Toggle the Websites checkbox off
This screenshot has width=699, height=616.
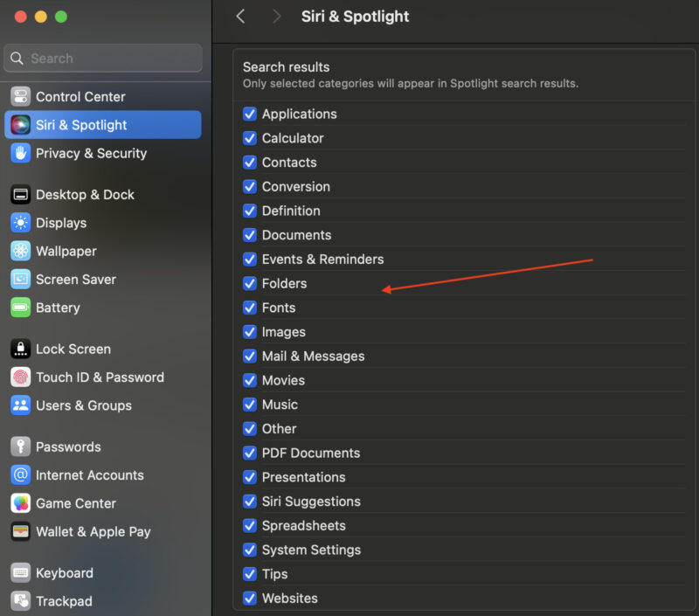pyautogui.click(x=250, y=598)
